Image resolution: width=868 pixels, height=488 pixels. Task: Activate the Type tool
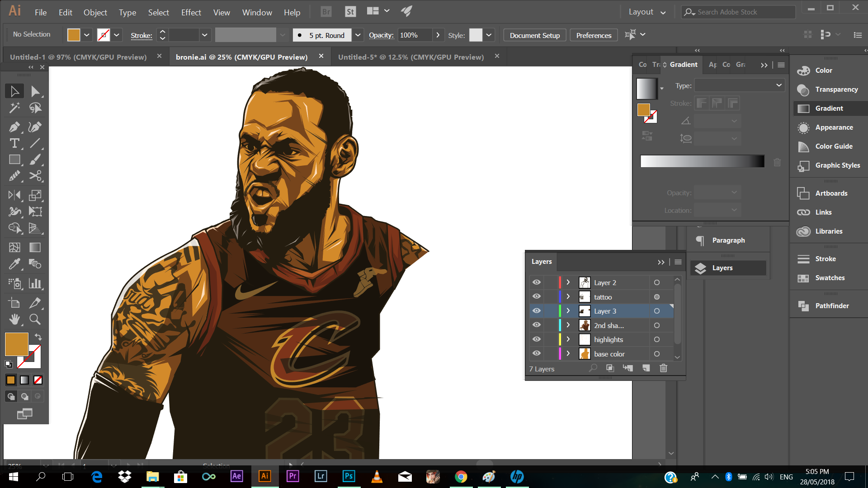click(14, 143)
